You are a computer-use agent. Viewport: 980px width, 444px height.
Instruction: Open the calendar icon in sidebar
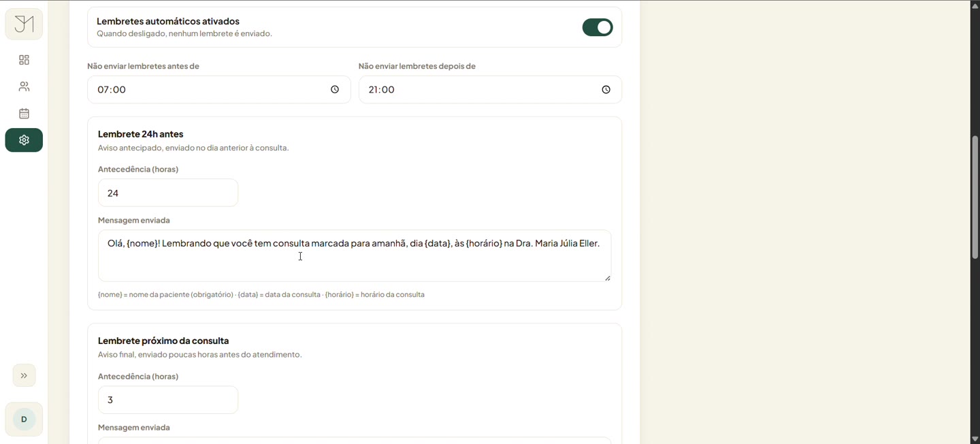pos(24,114)
